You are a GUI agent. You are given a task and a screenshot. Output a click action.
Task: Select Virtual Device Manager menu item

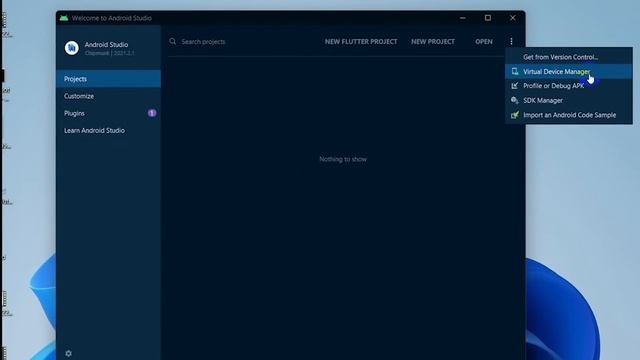coord(569,71)
